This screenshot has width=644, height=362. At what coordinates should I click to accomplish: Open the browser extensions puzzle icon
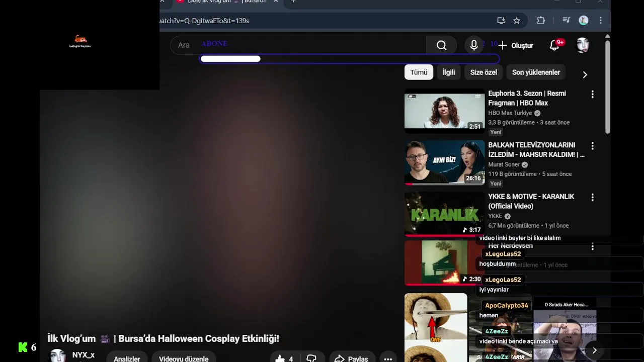(x=541, y=21)
